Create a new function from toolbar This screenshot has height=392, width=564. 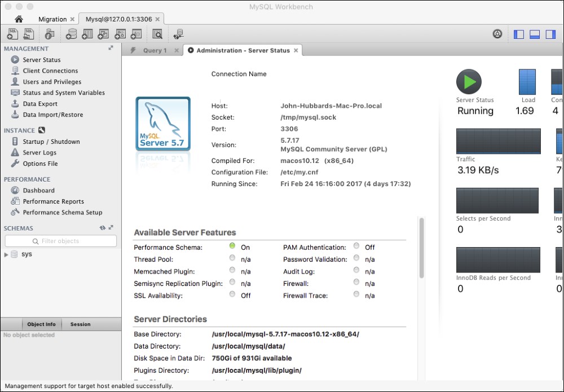tap(136, 34)
